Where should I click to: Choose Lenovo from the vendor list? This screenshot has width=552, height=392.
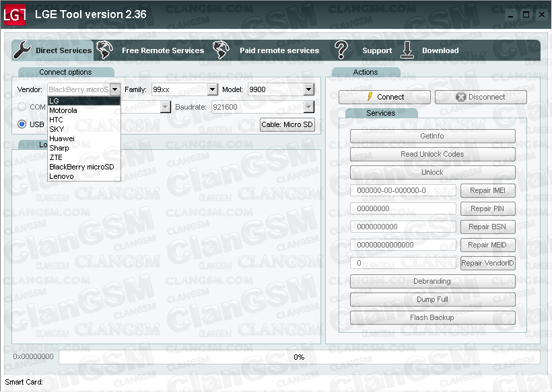[84, 176]
